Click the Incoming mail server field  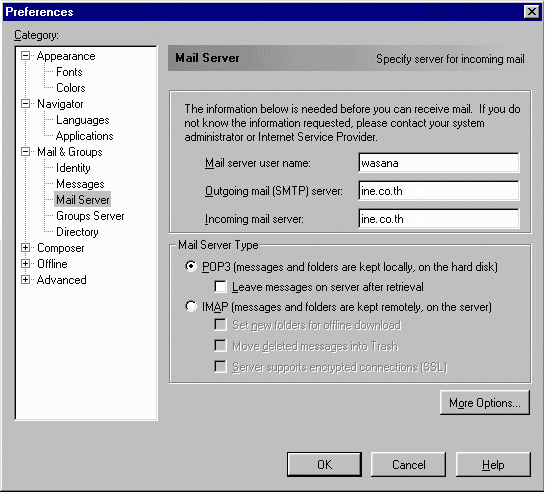point(439,219)
